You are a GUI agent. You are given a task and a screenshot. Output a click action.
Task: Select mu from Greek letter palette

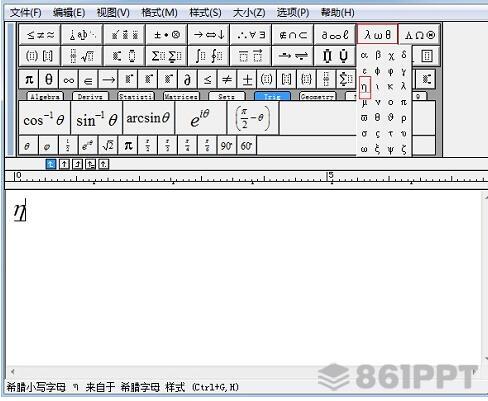click(364, 102)
